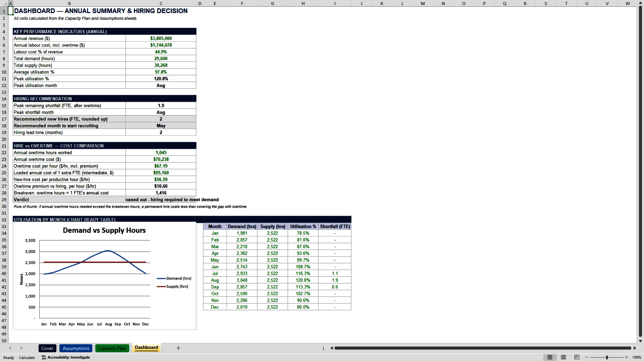Select the Hours vertical axis title

click(21, 279)
